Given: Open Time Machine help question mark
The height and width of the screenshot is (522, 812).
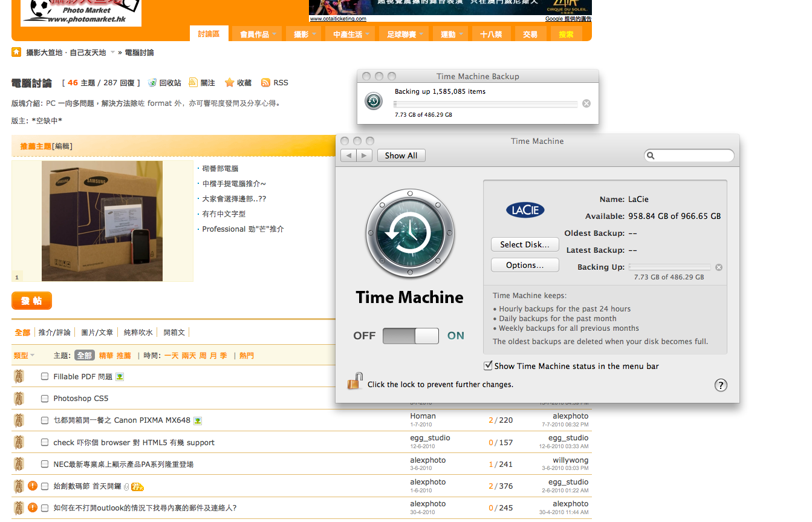Looking at the screenshot, I should [721, 385].
